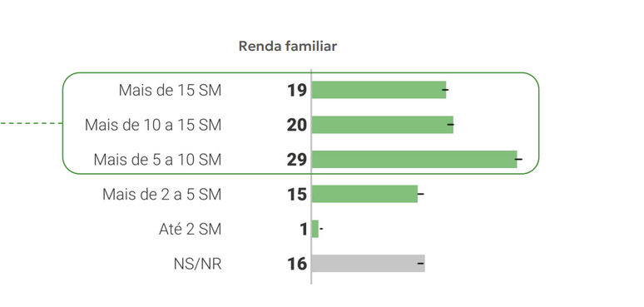644x307 pixels.
Task: Click the longest green bar, valued 29
Action: tap(414, 159)
